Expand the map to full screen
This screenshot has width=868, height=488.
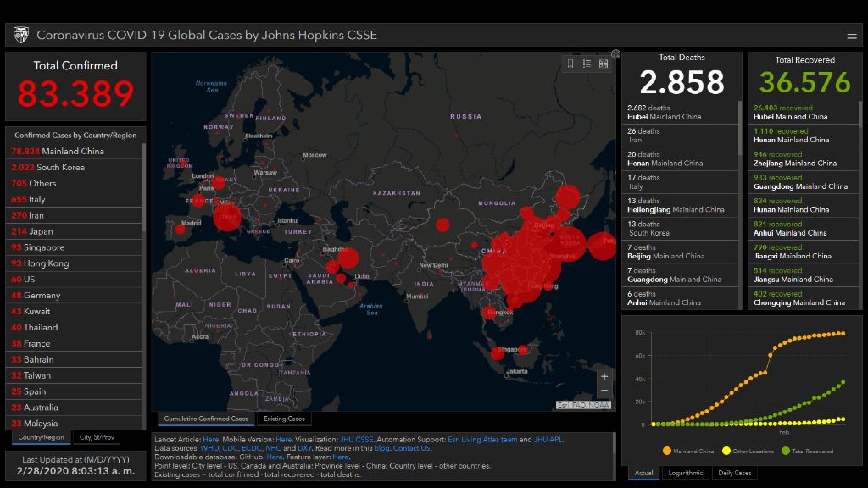(x=615, y=54)
